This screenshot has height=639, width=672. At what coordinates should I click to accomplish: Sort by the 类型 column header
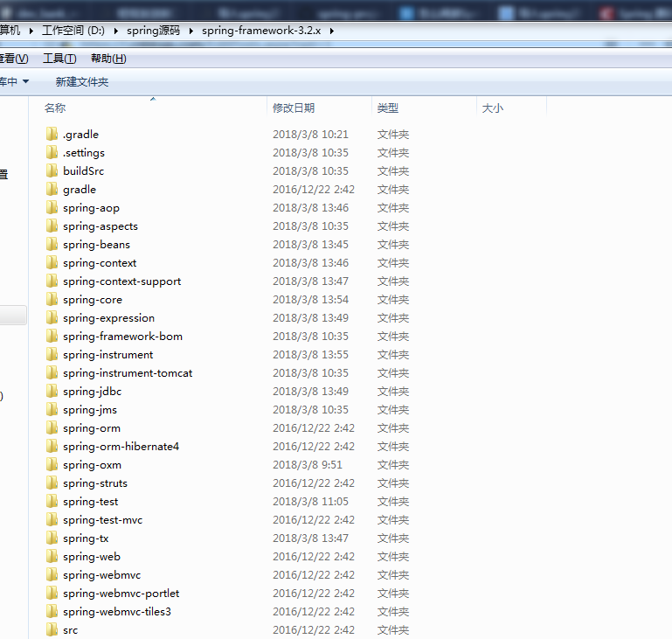point(388,108)
